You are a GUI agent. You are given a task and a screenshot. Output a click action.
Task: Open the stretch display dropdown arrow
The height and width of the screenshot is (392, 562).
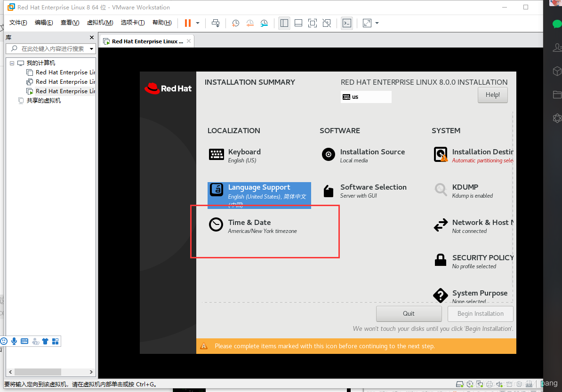pos(377,23)
